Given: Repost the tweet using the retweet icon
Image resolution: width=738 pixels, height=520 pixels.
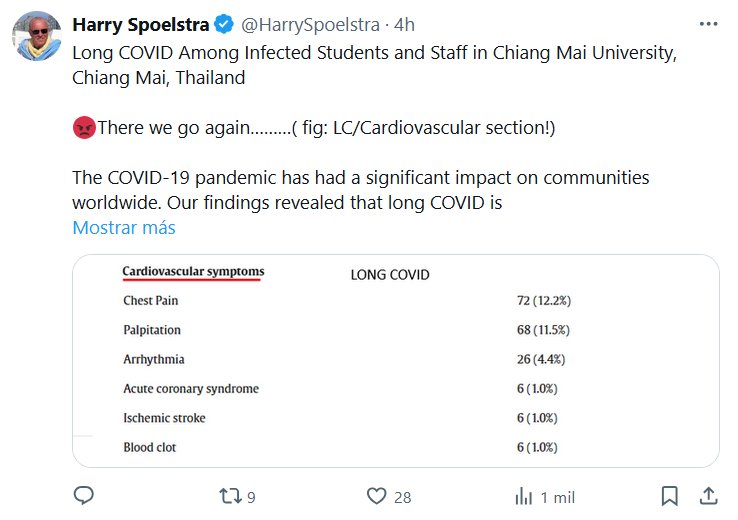Looking at the screenshot, I should click(x=232, y=496).
